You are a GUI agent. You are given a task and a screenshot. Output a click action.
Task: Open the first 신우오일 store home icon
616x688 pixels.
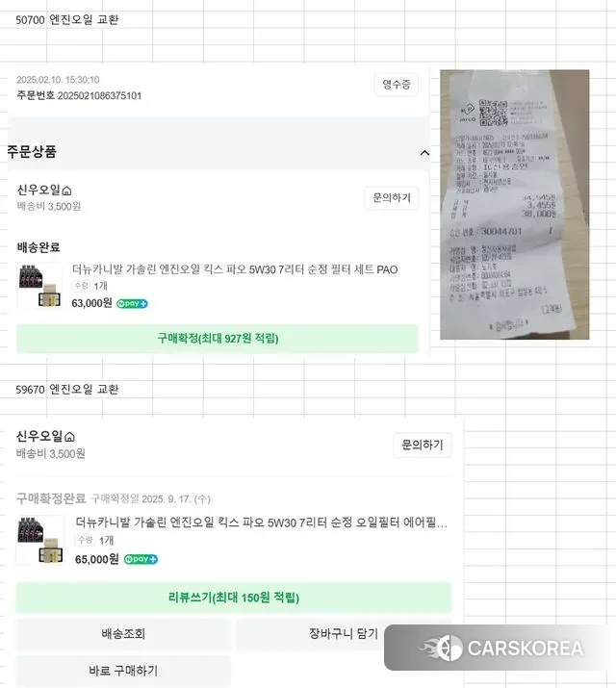point(66,191)
